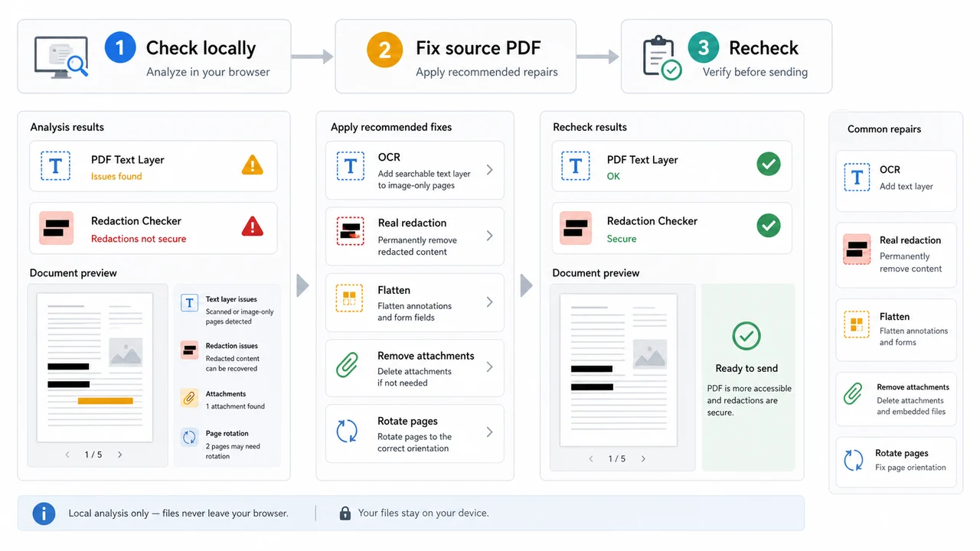
Task: Click '1 attachment found' text
Action: coord(235,406)
